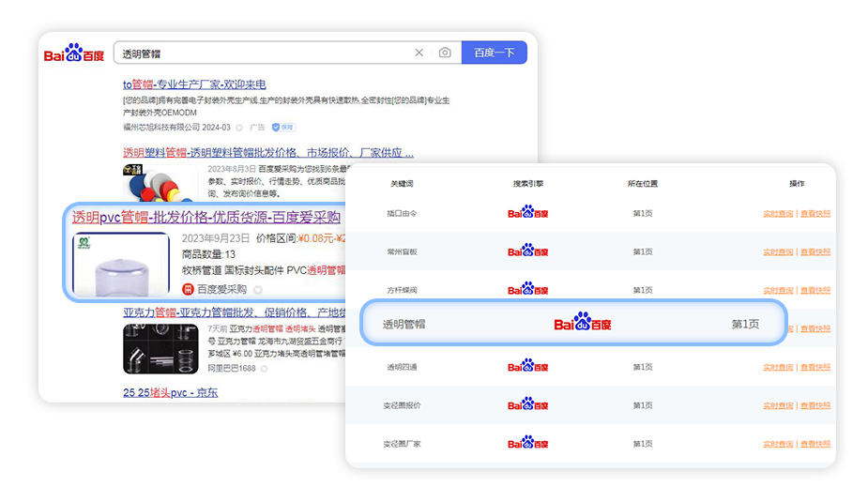Click 查看快照 in the 方杆蝶阀 row
Screen dimensions: 868x502
tap(815, 290)
